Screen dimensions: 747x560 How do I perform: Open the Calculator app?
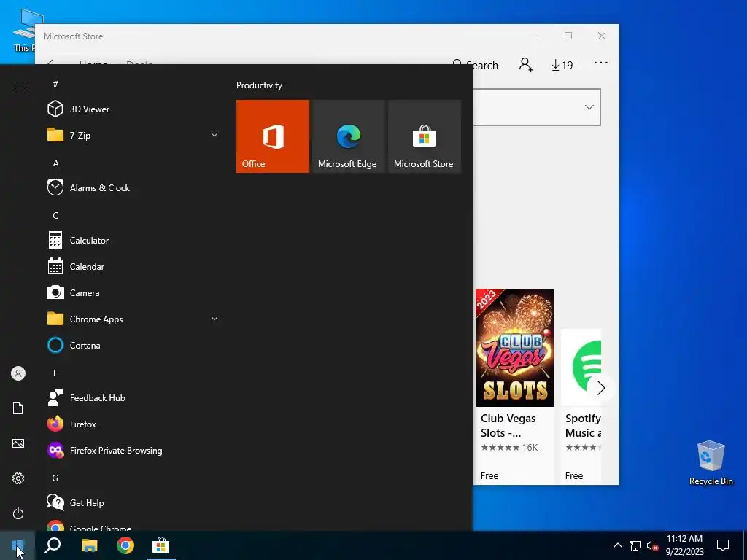coord(133,240)
